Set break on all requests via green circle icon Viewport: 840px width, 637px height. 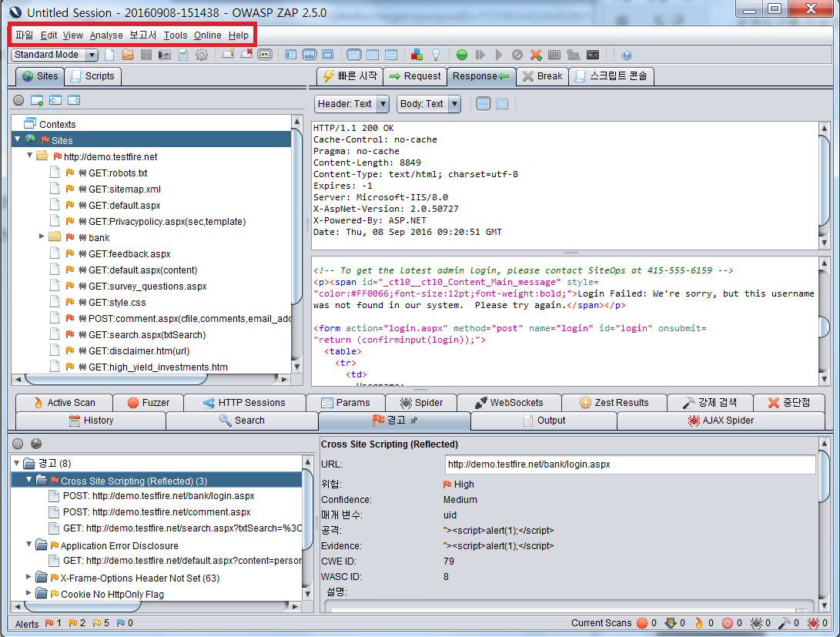click(x=462, y=55)
